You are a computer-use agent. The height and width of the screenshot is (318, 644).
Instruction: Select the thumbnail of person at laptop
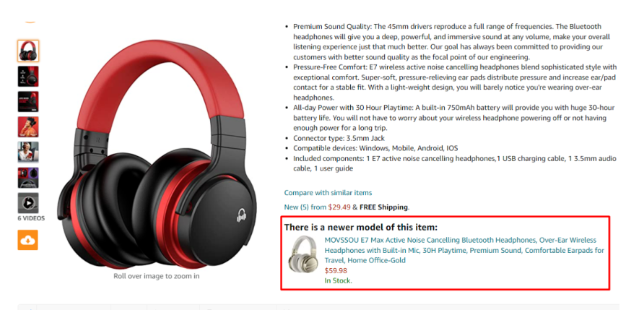[28, 152]
